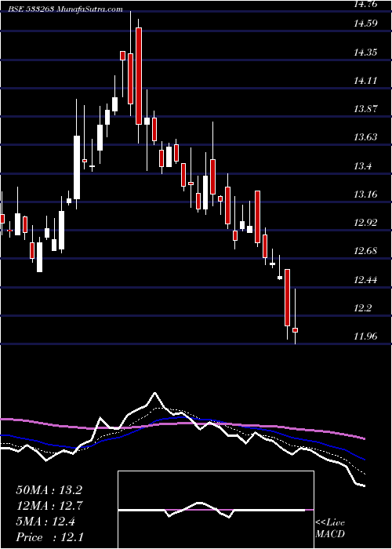Click the 14.35 price axis label
The width and height of the screenshot is (392, 549).
pyautogui.click(x=365, y=53)
